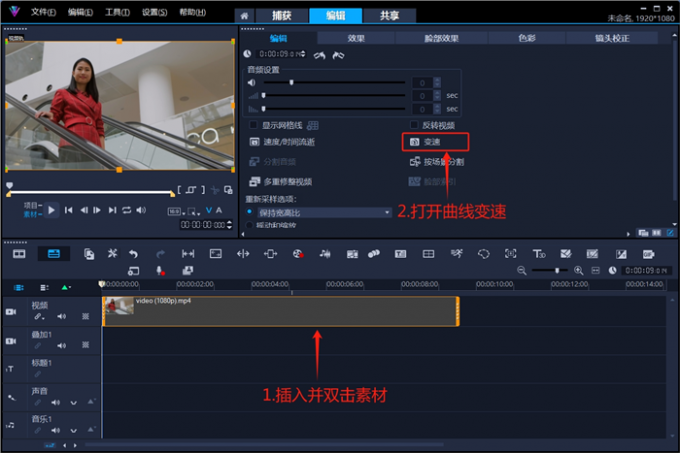Screen dimensions: 680x453
Task: Select the video (1080p).mp4 clip thumbnail
Action: pyautogui.click(x=120, y=306)
